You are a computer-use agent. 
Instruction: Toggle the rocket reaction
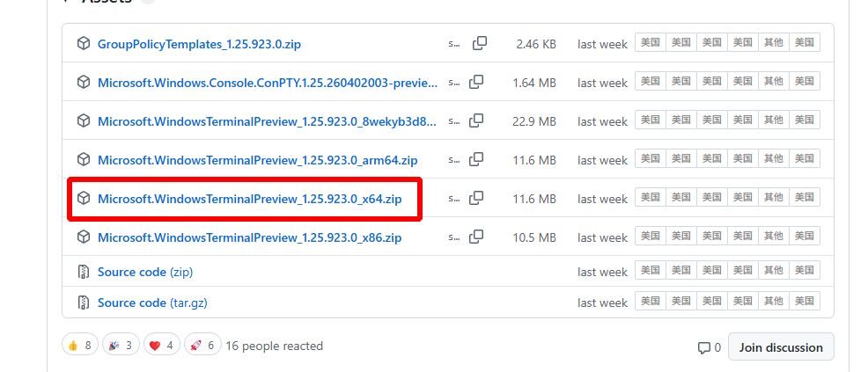[202, 346]
